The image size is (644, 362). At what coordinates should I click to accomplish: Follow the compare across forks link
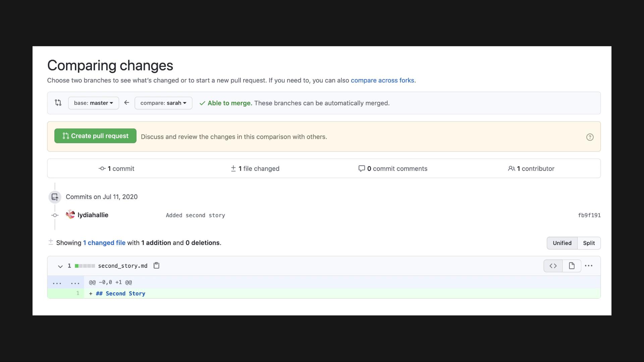coord(382,80)
